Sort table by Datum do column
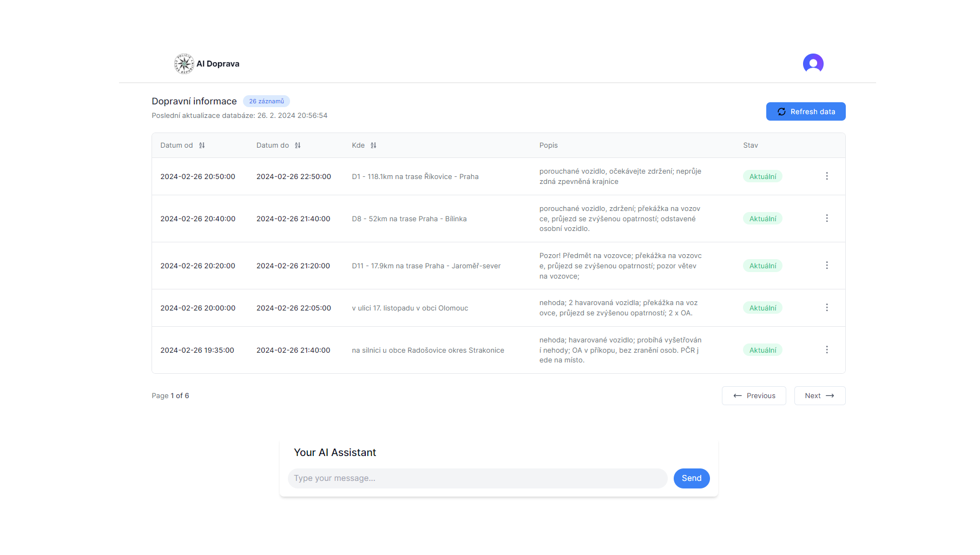Screen dimensions: 980x555 click(x=298, y=146)
